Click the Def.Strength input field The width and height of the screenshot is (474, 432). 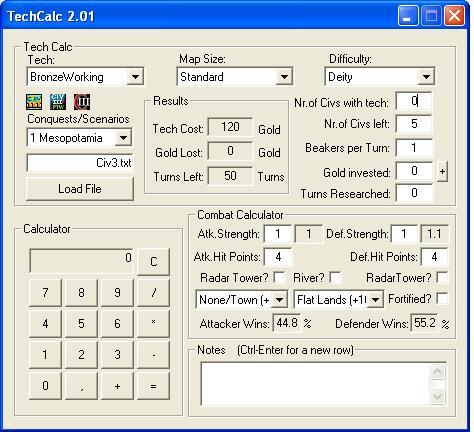[404, 234]
